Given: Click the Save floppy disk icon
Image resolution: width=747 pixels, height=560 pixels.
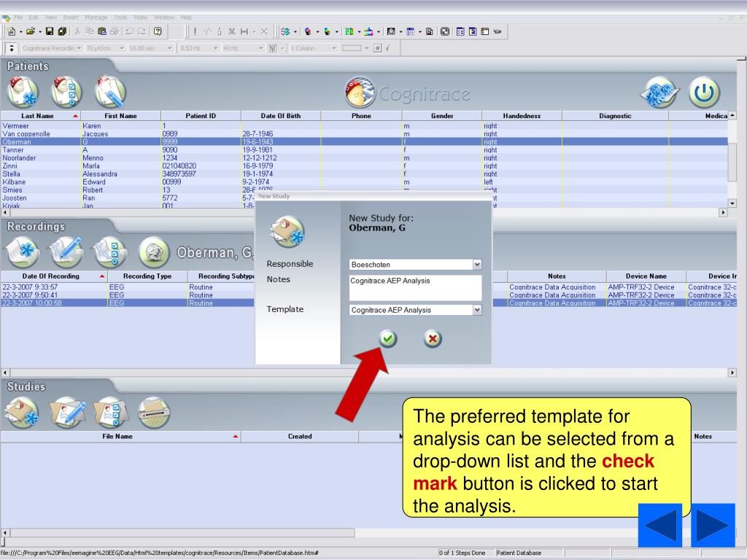Looking at the screenshot, I should tap(50, 31).
